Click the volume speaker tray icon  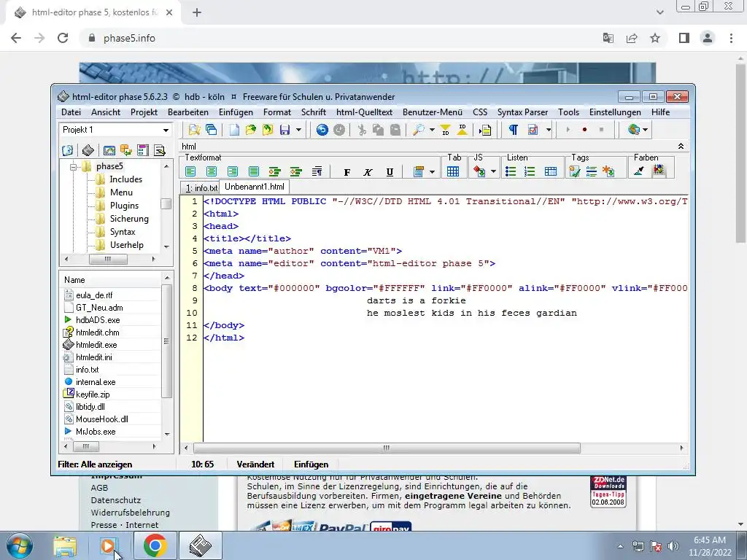pos(673,545)
